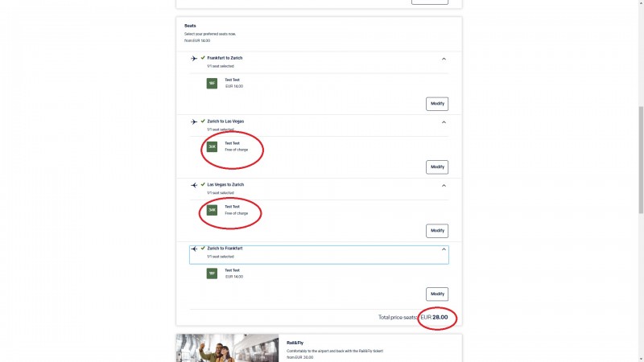Modify the Zurich to Las Vegas seat
The width and height of the screenshot is (644, 362).
pos(437,167)
